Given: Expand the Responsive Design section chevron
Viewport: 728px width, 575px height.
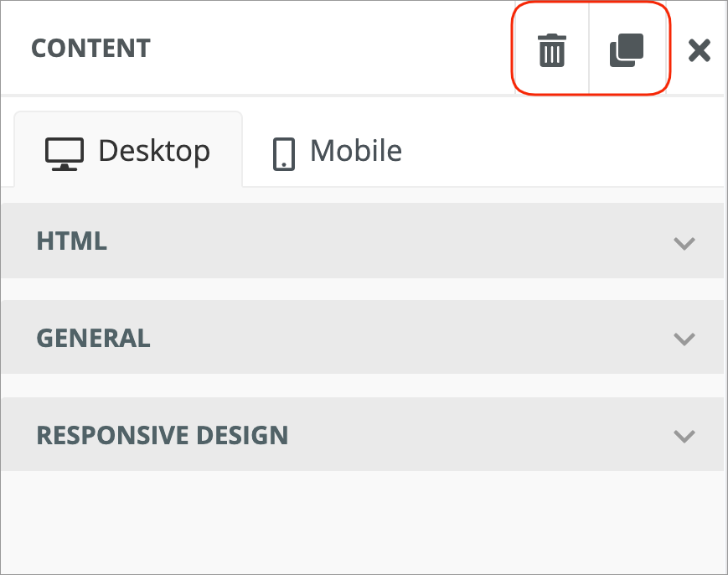Looking at the screenshot, I should 684,436.
